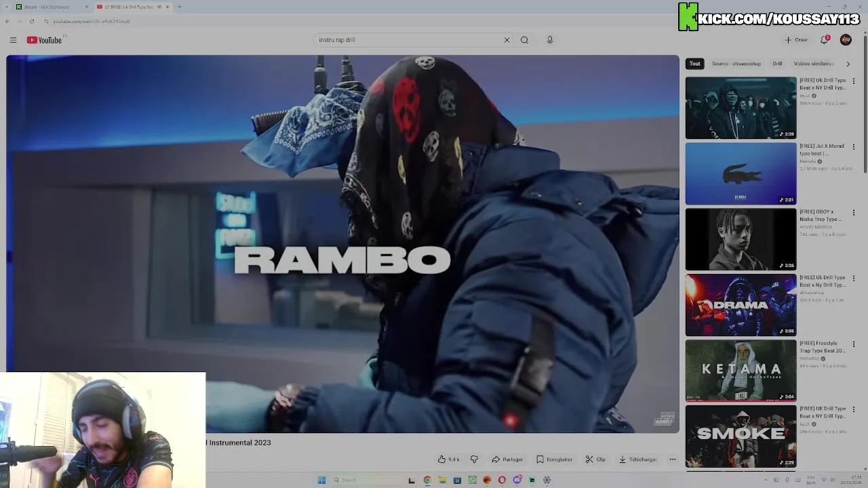
Task: Dislike the video
Action: (x=474, y=460)
